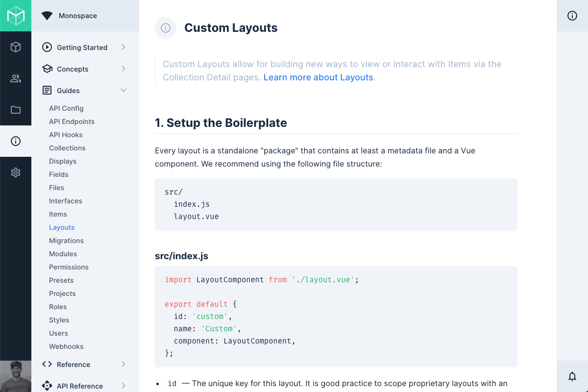Image resolution: width=588 pixels, height=392 pixels.
Task: Open the Documentation module icon
Action: coord(16,141)
